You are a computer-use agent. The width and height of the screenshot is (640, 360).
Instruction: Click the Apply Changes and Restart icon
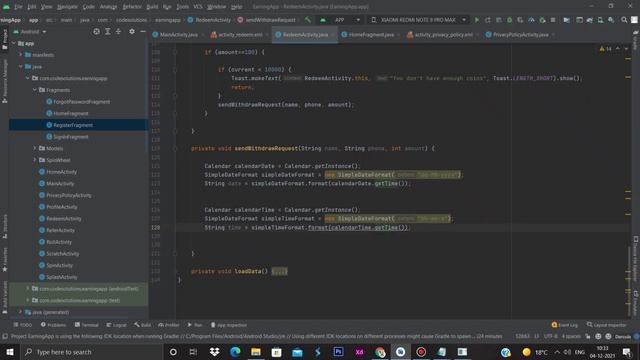click(488, 20)
